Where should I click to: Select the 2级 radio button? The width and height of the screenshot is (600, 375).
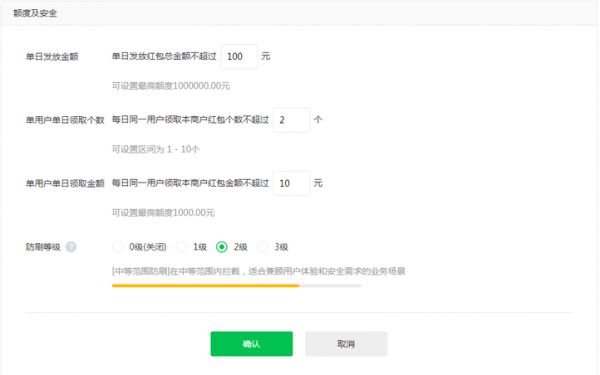coord(222,247)
